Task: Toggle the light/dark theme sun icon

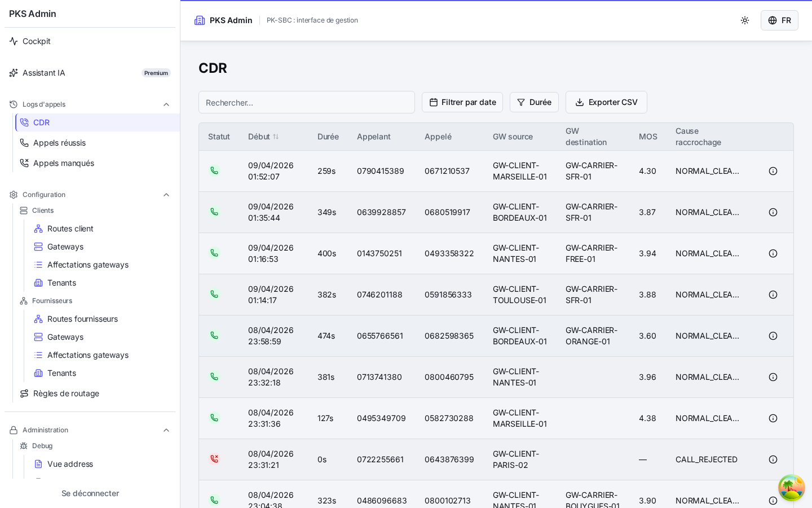Action: (745, 20)
